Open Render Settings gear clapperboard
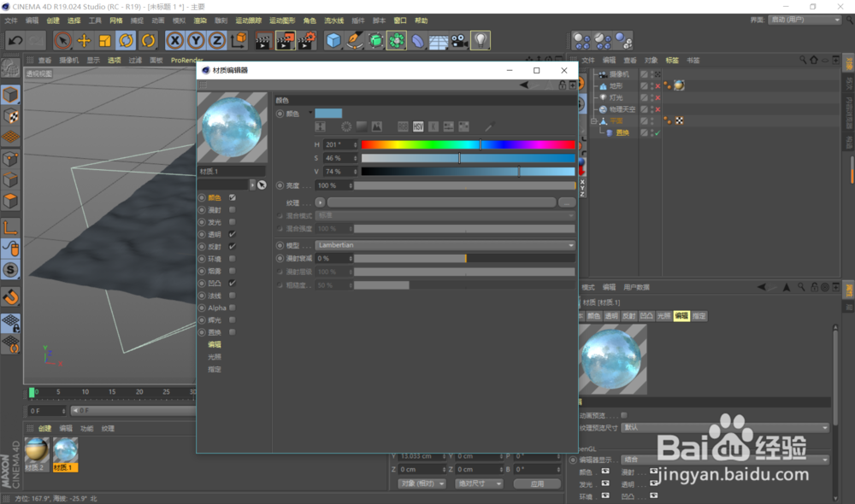Screen dimensions: 855x504 307,40
